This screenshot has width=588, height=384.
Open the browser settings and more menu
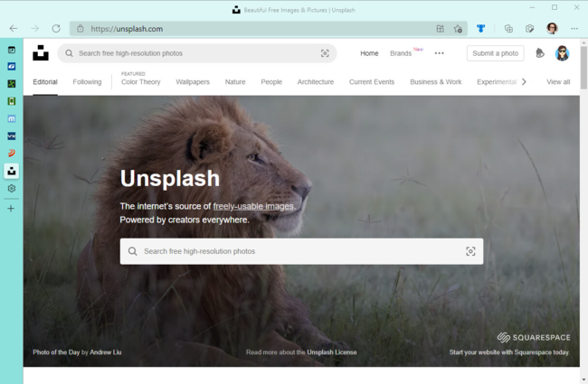tap(574, 29)
